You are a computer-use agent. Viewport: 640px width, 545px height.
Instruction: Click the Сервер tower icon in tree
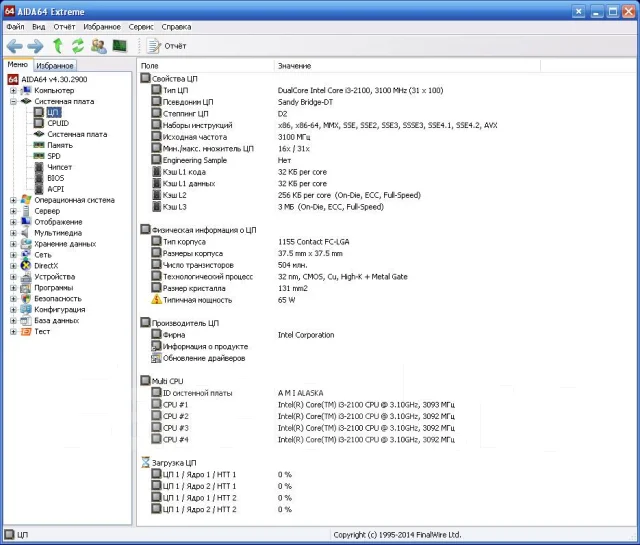tap(26, 211)
